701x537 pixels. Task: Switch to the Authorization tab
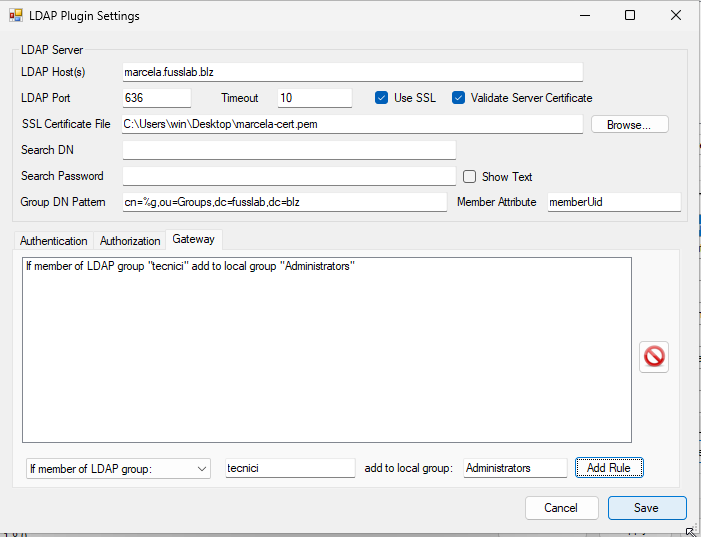130,241
